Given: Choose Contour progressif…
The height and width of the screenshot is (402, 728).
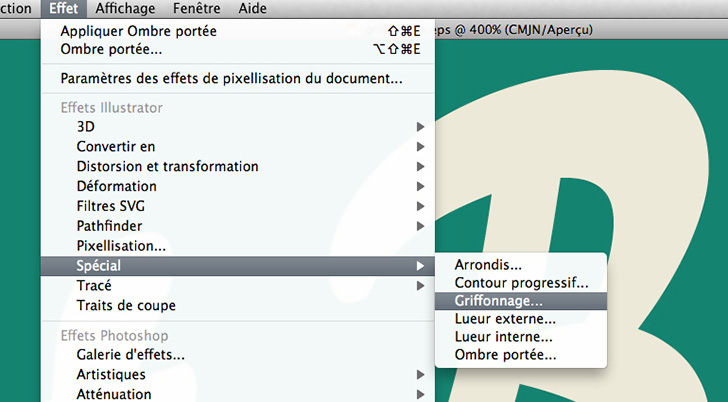Looking at the screenshot, I should [521, 283].
